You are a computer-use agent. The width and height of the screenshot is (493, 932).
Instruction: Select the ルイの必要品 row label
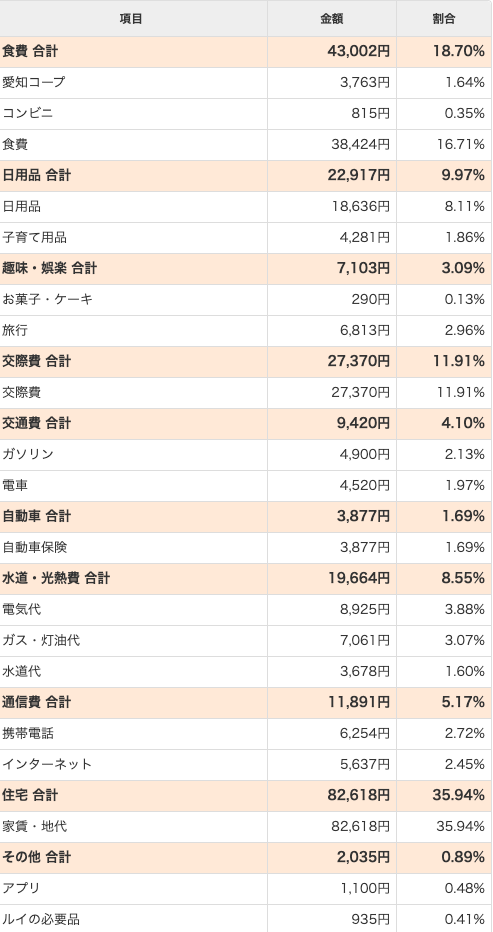pyautogui.click(x=41, y=920)
